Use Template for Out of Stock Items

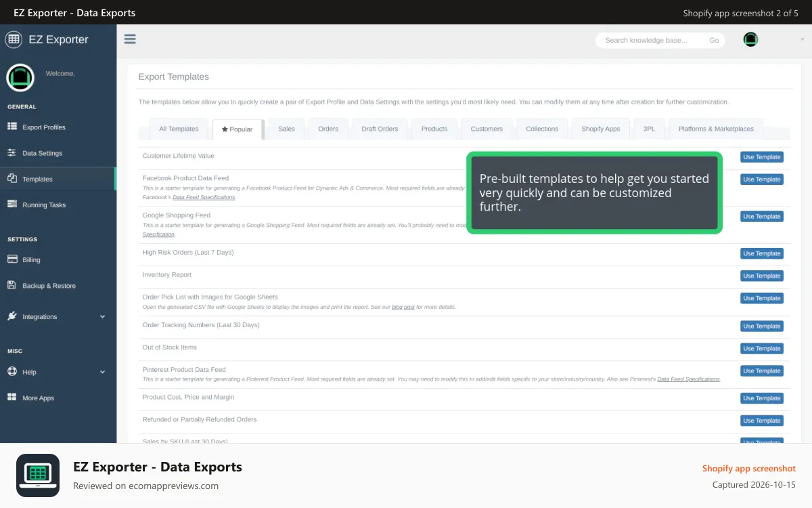tap(762, 349)
